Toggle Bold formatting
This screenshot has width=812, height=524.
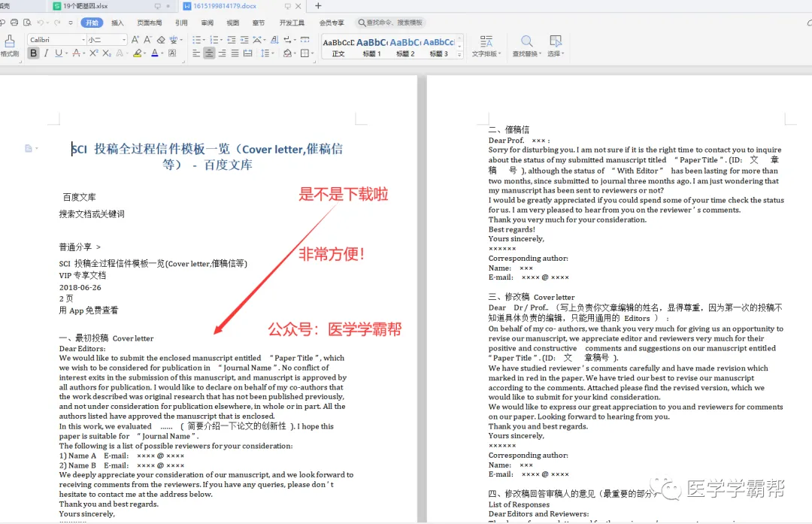[x=34, y=53]
